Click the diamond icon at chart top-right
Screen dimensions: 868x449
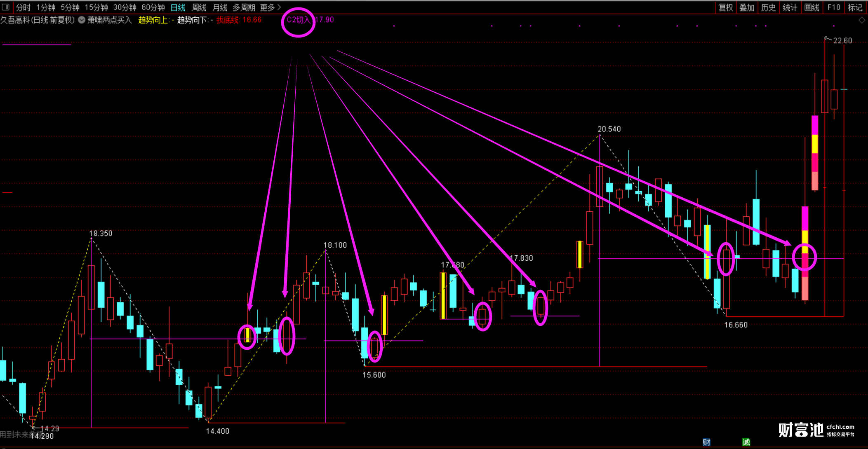click(x=862, y=20)
